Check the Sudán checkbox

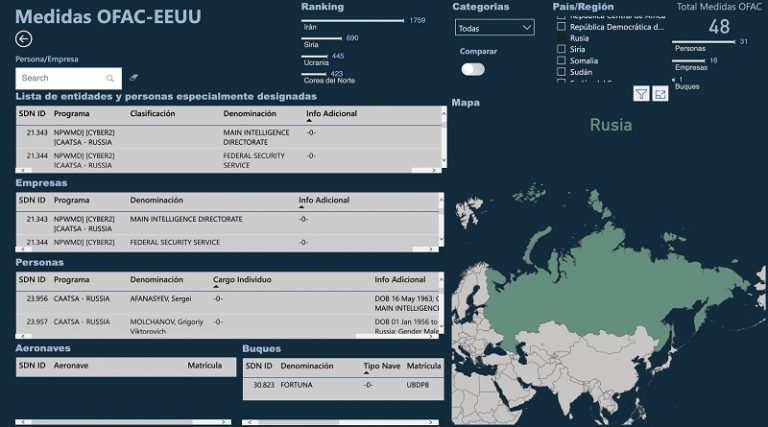tap(561, 72)
